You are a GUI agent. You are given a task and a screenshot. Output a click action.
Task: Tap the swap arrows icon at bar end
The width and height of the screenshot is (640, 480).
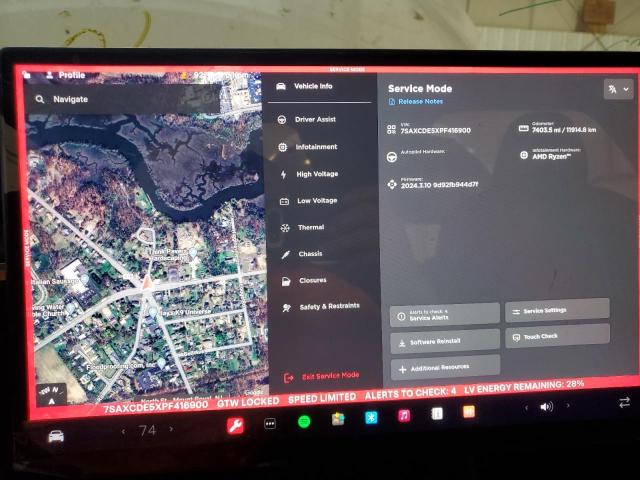tap(624, 402)
